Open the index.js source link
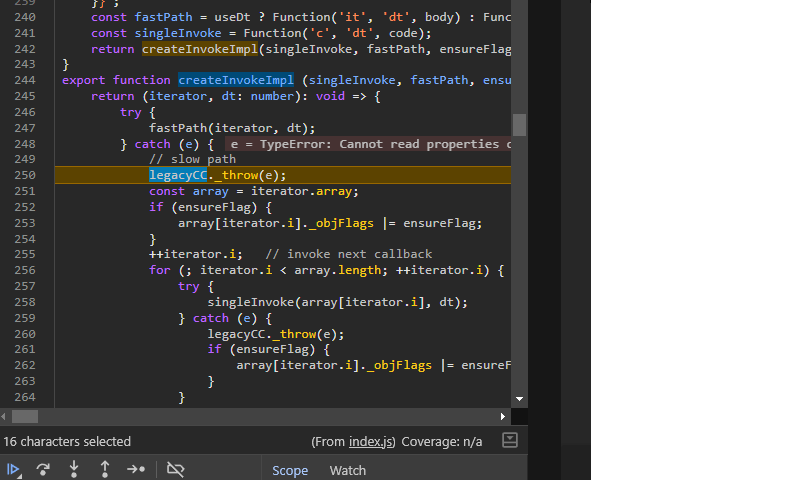 (x=370, y=442)
